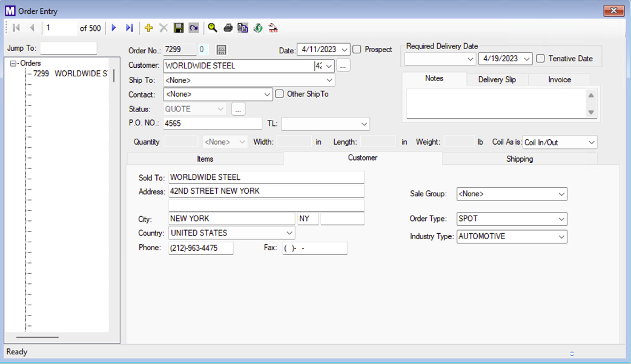Switch to the Items tab

click(205, 159)
